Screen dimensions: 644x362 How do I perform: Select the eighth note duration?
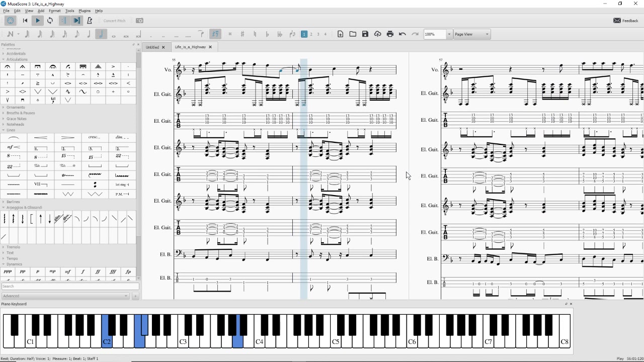pyautogui.click(x=76, y=34)
